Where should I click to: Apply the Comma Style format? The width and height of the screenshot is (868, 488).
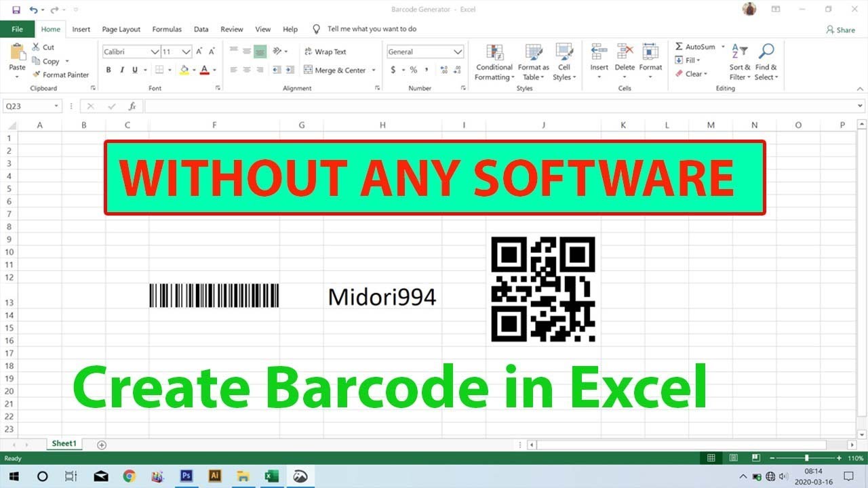pyautogui.click(x=427, y=70)
